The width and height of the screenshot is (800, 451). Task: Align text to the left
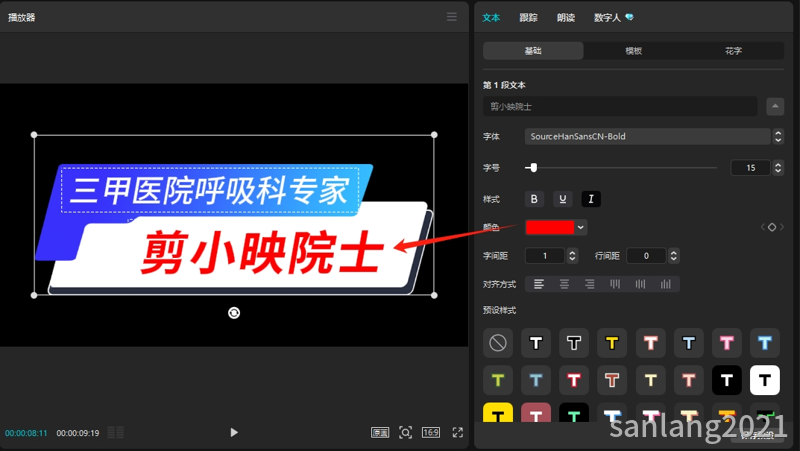(539, 284)
